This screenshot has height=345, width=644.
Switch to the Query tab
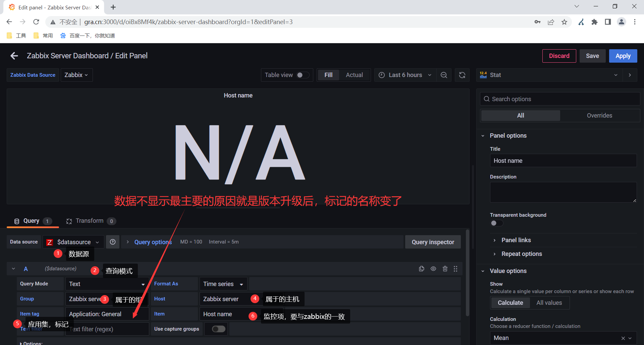[33, 221]
